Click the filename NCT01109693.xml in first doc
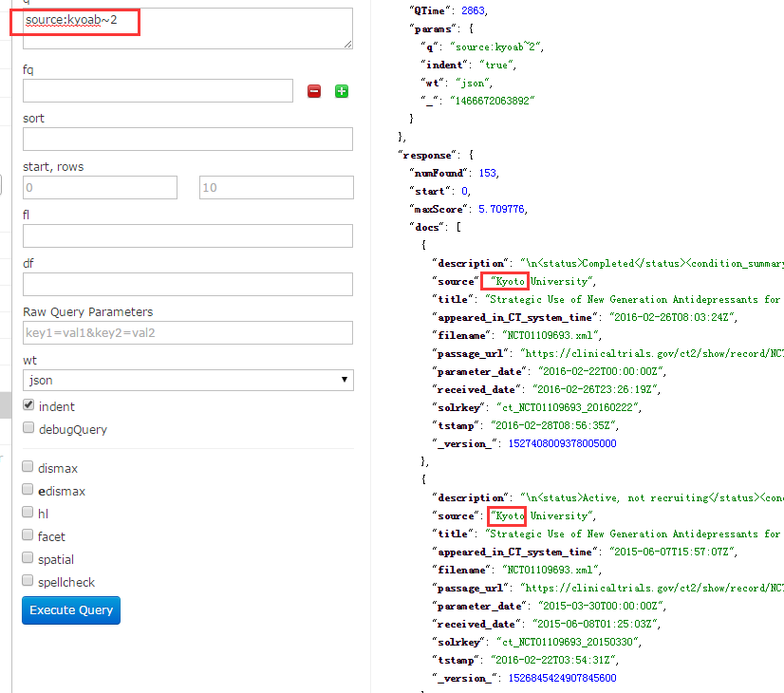The image size is (784, 693). click(550, 335)
